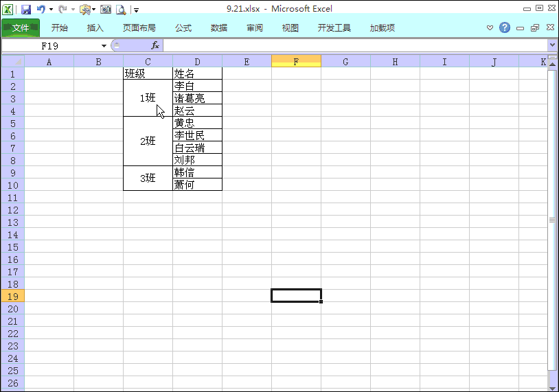Open the 数据 ribbon tab
The height and width of the screenshot is (392, 559).
[219, 27]
